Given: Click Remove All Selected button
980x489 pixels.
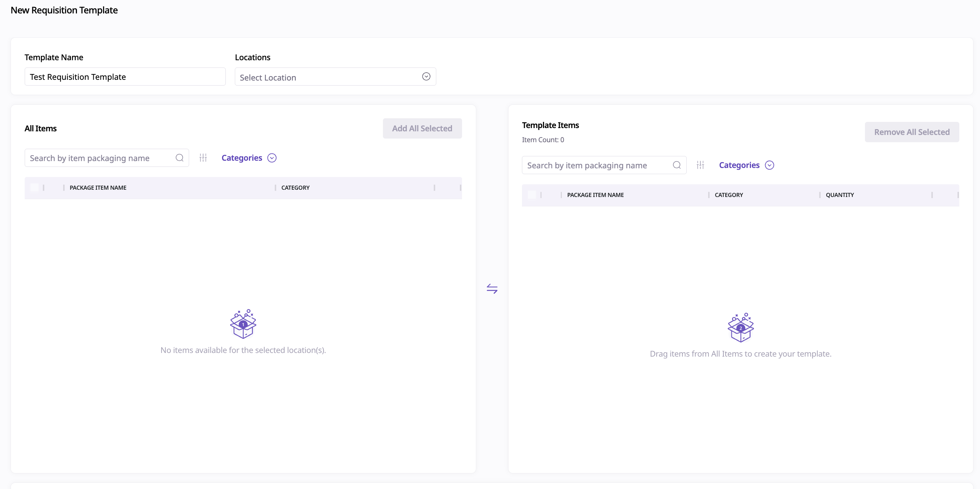Looking at the screenshot, I should click(x=911, y=132).
